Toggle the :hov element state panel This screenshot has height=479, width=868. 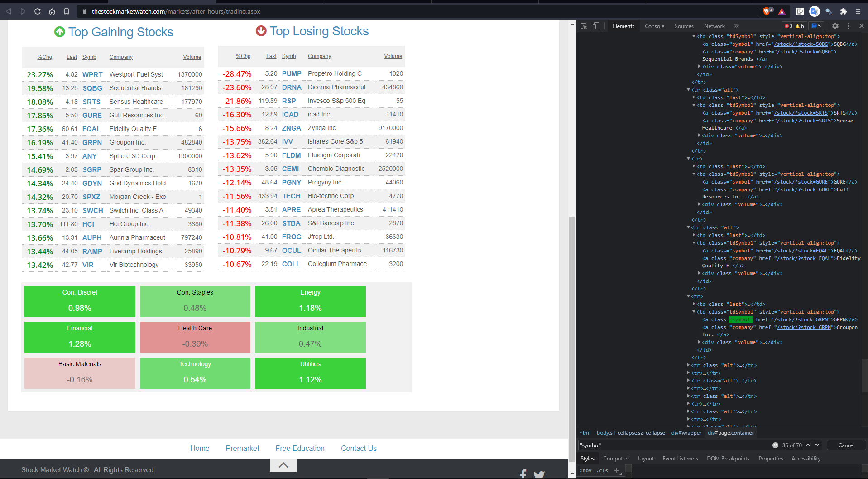pos(586,470)
